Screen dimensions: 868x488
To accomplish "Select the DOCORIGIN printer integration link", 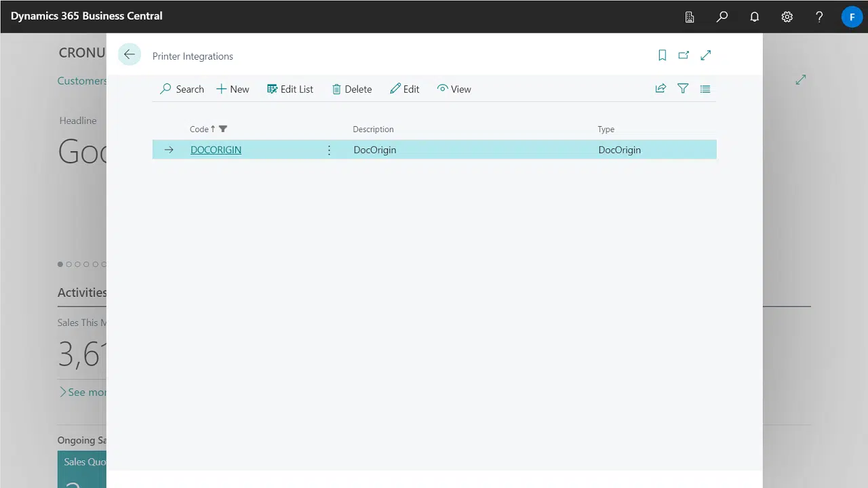I will pyautogui.click(x=216, y=150).
